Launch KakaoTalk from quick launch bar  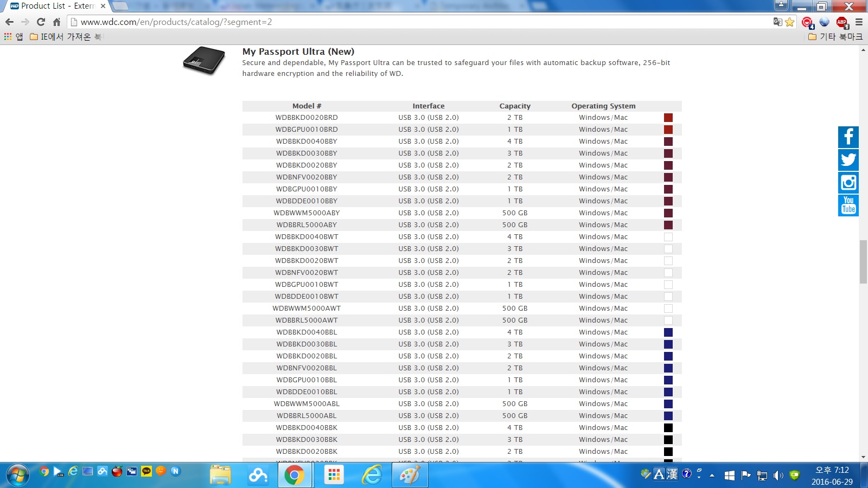tap(146, 471)
